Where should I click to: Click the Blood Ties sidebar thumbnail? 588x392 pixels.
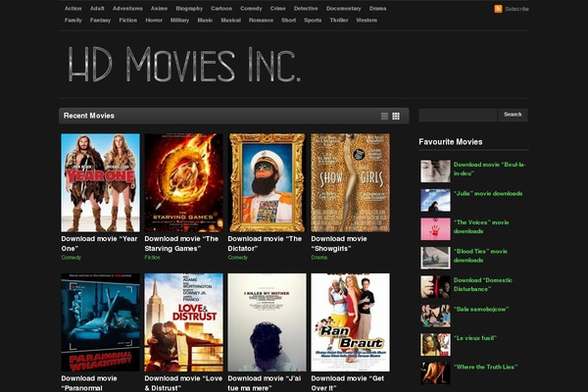(x=435, y=258)
